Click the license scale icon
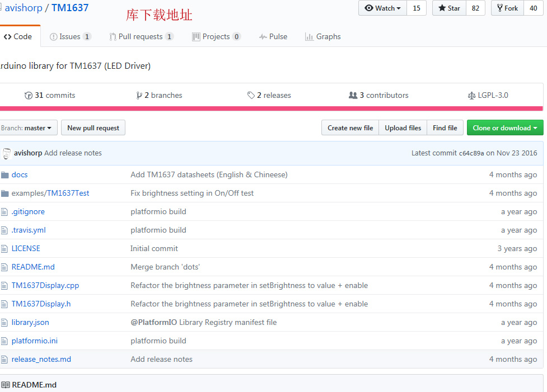The width and height of the screenshot is (547, 392). coord(471,96)
